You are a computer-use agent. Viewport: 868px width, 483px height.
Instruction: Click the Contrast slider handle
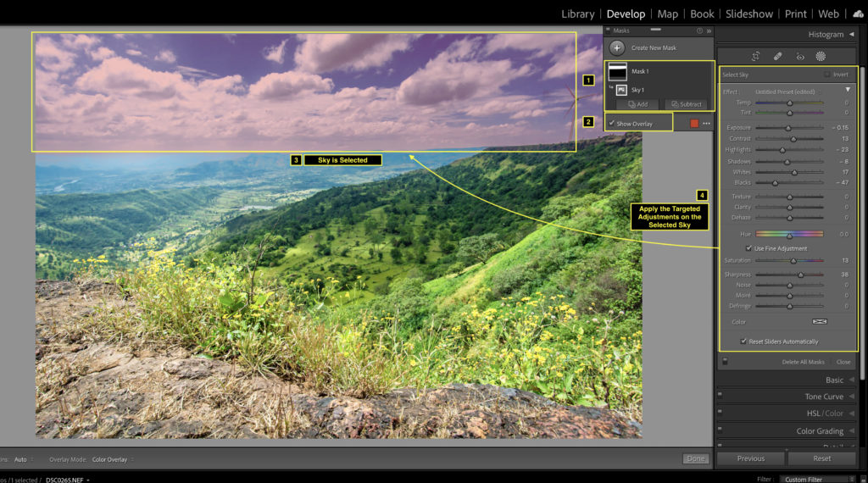pyautogui.click(x=793, y=139)
